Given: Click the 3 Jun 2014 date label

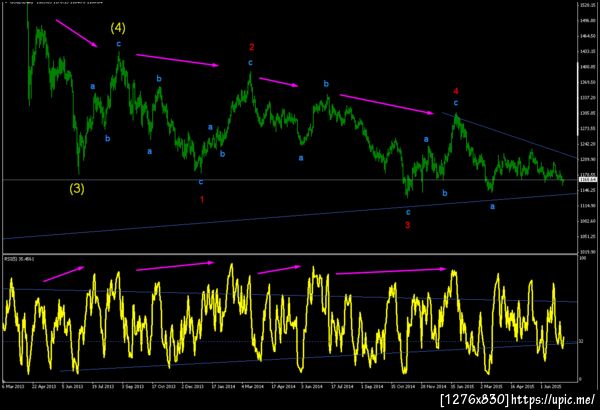Looking at the screenshot, I should coord(312,387).
